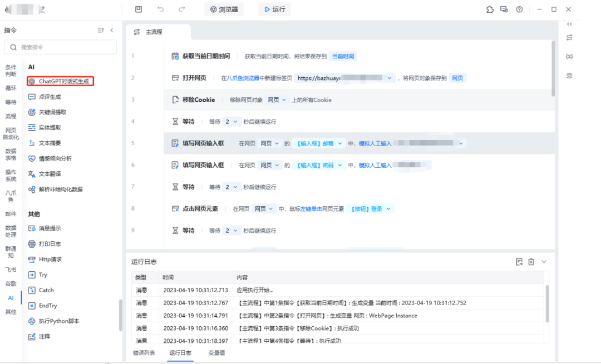Open the variables {x} panel on right sidebar
The height and width of the screenshot is (364, 601).
[569, 56]
